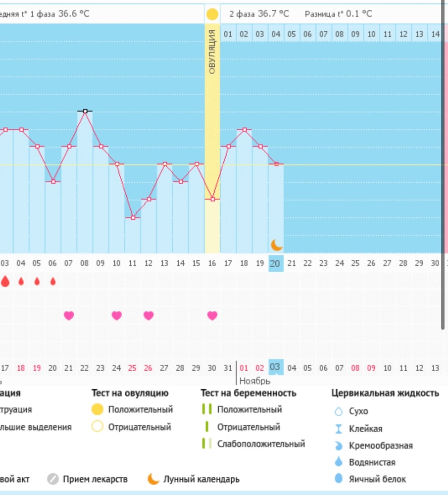Select the highlighted calendar date 03 Ноябрь

pos(276,368)
